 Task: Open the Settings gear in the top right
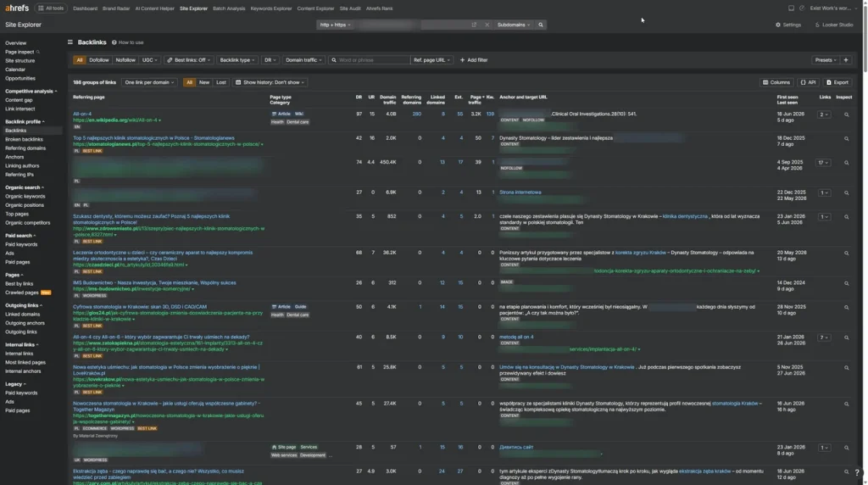(x=788, y=25)
